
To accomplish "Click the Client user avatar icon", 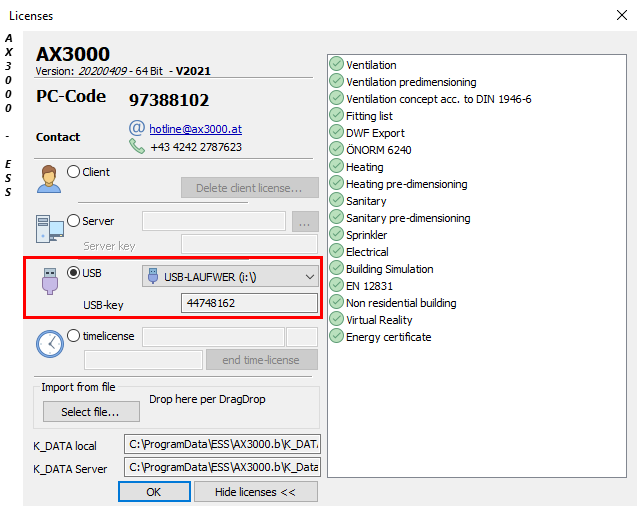I will [49, 179].
